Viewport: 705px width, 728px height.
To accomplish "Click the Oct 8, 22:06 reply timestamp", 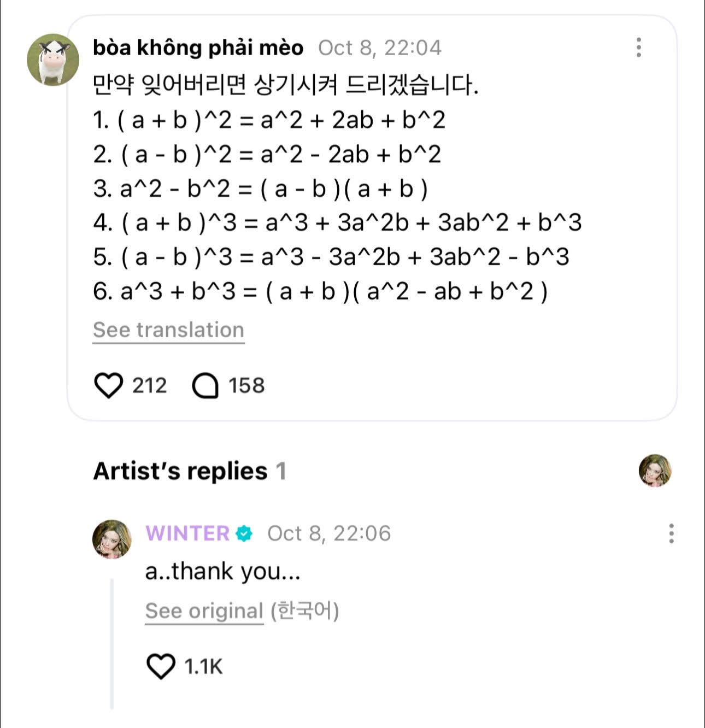I will (x=329, y=533).
